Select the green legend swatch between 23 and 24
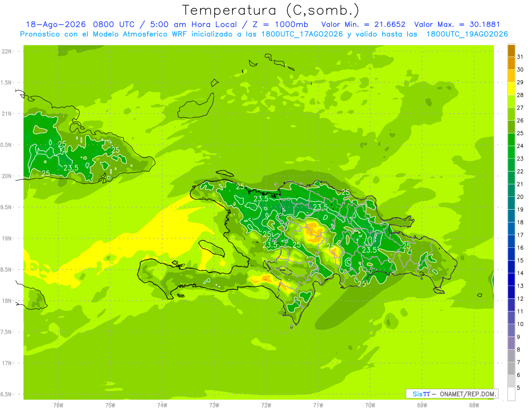 click(511, 153)
